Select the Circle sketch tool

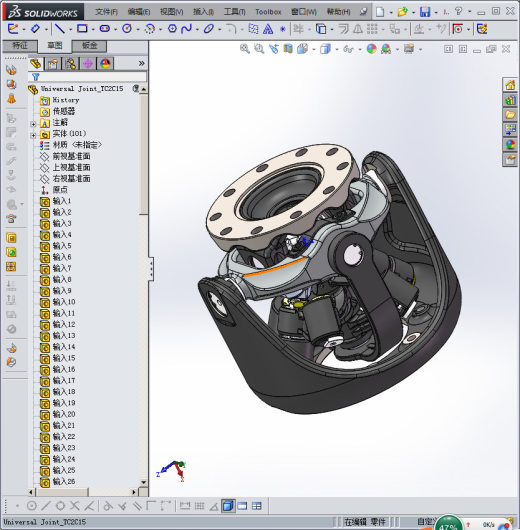coord(127,29)
